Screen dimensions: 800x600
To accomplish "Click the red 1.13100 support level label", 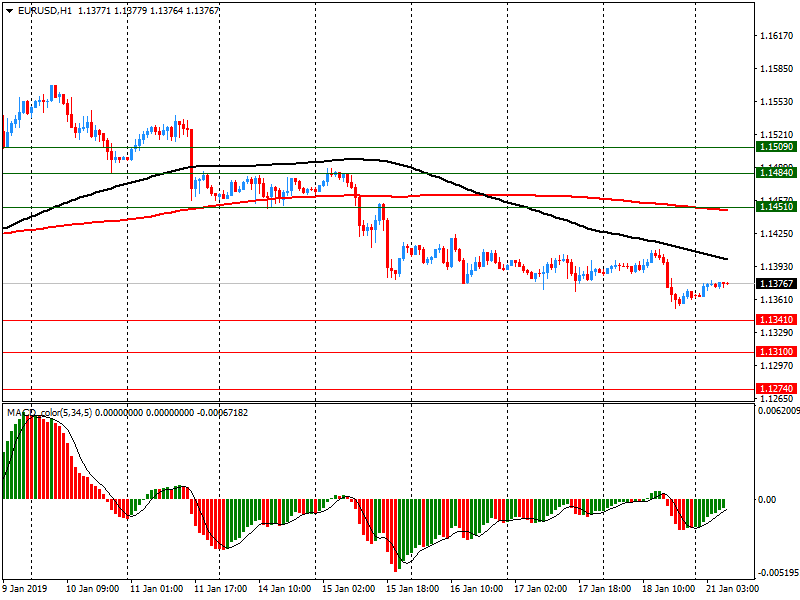I will tap(777, 352).
